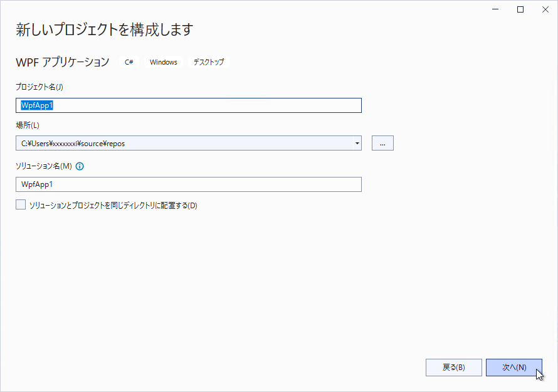Maximize the project configuration window
This screenshot has height=392, width=558.
point(520,9)
